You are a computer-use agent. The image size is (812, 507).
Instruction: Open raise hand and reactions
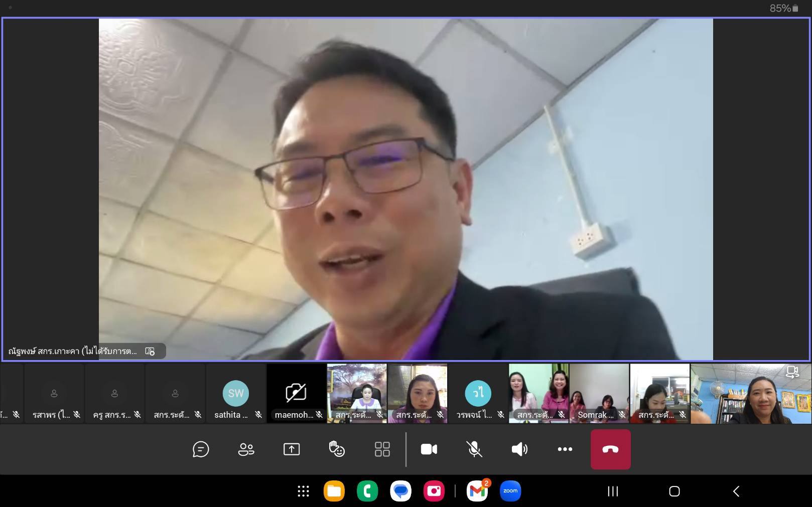click(337, 449)
